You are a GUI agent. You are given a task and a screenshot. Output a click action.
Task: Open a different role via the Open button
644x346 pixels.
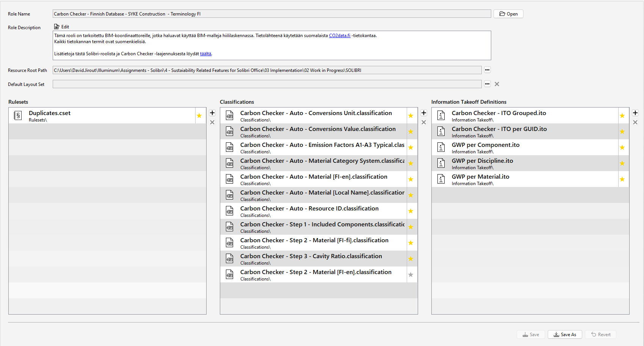[x=508, y=14]
